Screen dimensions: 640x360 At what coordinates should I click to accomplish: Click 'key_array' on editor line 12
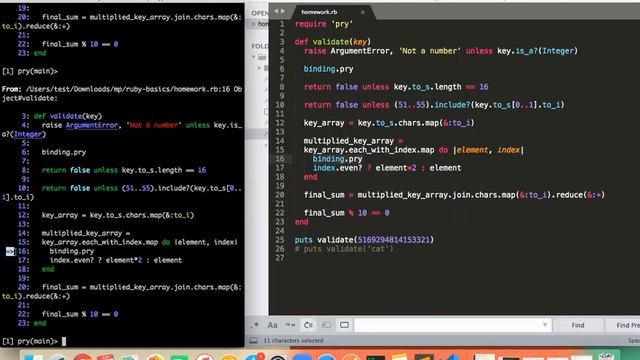(324, 123)
